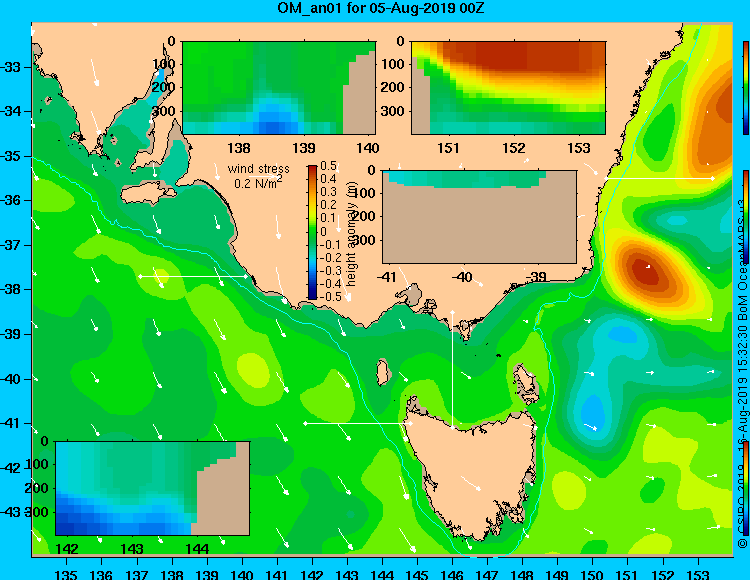The height and width of the screenshot is (580, 750).
Task: Click the 152 label under the top-right inset
Action: [x=514, y=148]
